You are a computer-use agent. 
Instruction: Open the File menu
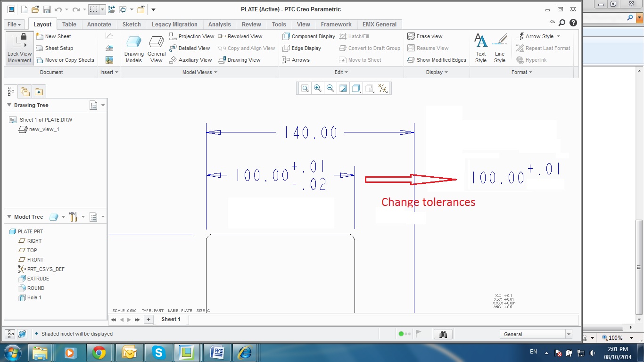(15, 25)
